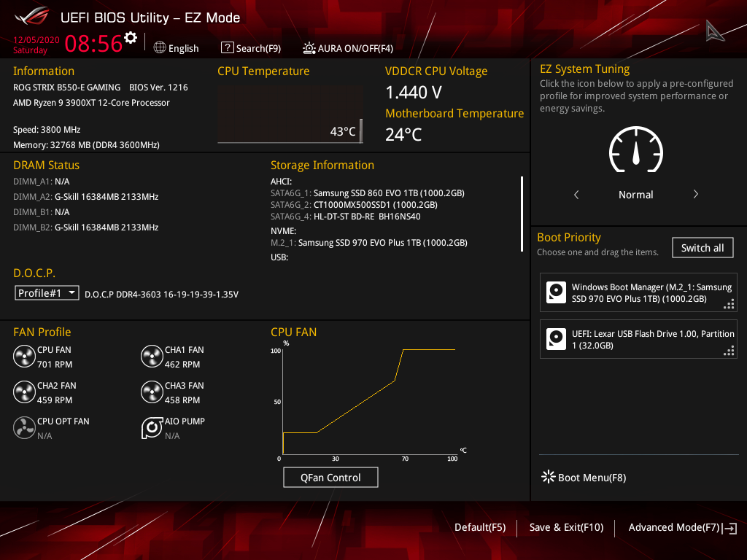The width and height of the screenshot is (747, 560).
Task: Click DIMM_A2 G-Skill 16384MB row
Action: tap(86, 197)
